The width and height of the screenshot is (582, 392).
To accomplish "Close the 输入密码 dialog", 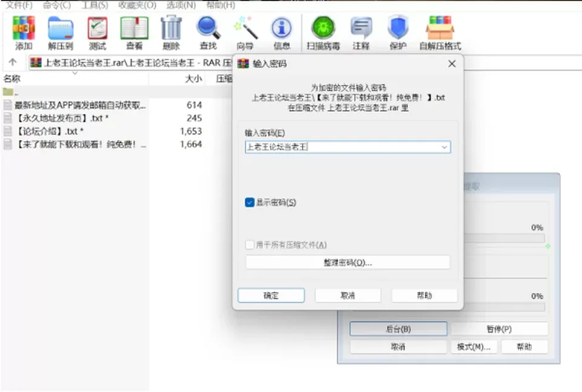I will tap(452, 64).
